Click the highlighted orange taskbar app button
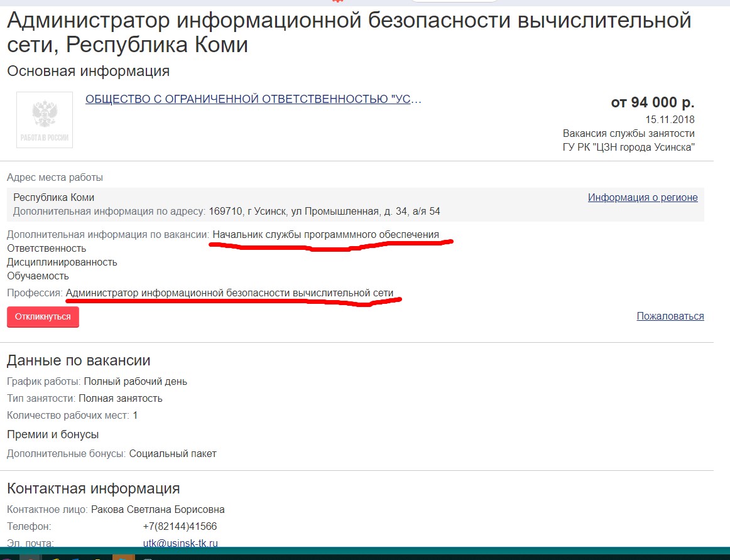The width and height of the screenshot is (730, 560). click(x=123, y=556)
